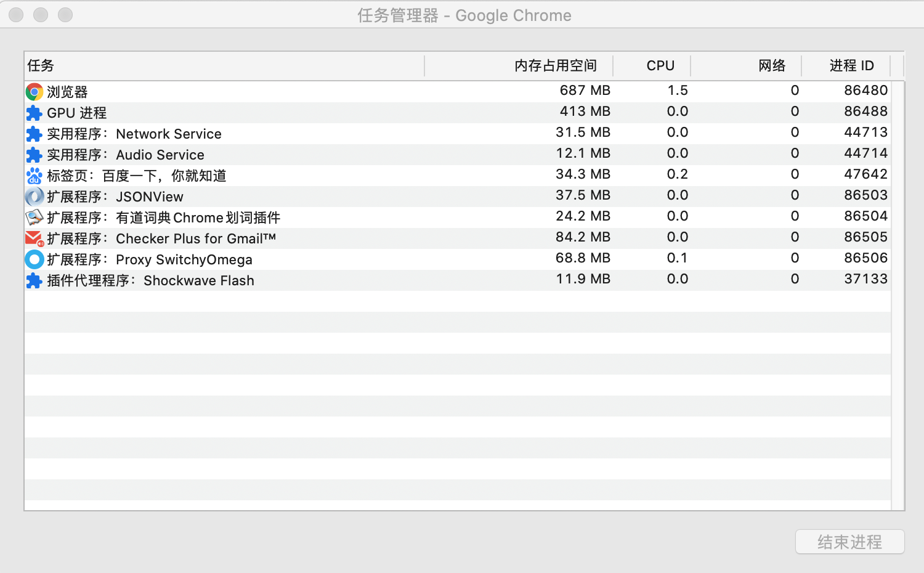Click process ID 86480
Image resolution: width=924 pixels, height=573 pixels.
tap(866, 91)
